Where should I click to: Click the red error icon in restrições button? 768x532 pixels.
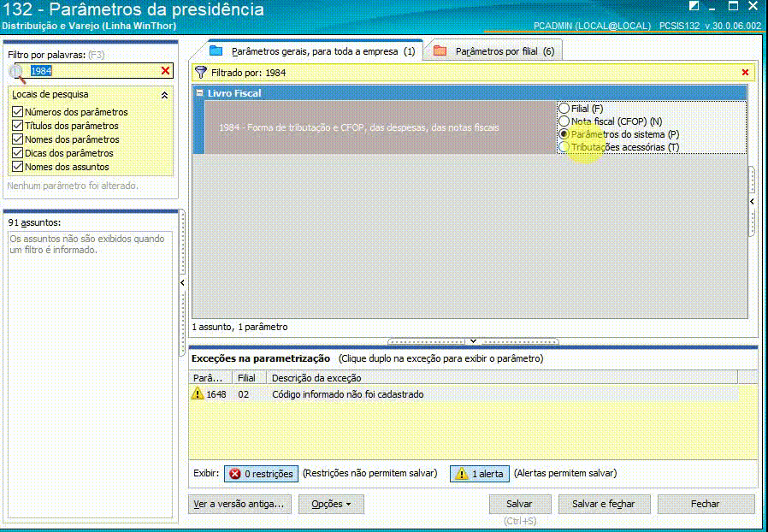tap(235, 474)
